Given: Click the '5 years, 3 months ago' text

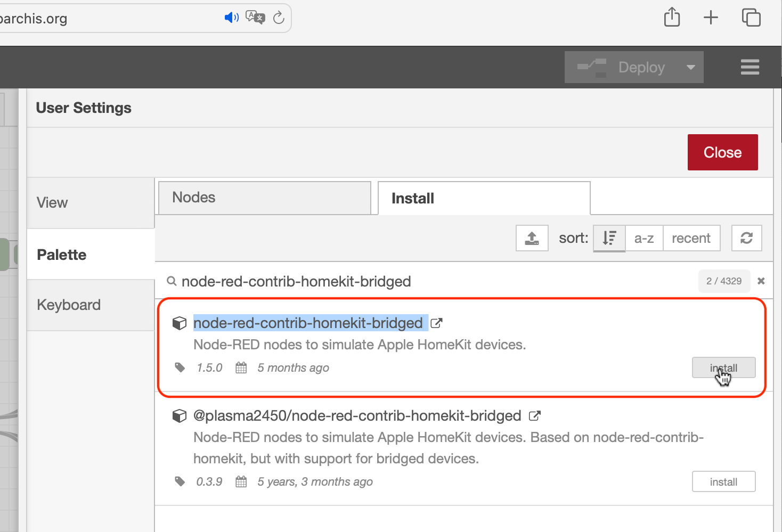Looking at the screenshot, I should 315,481.
